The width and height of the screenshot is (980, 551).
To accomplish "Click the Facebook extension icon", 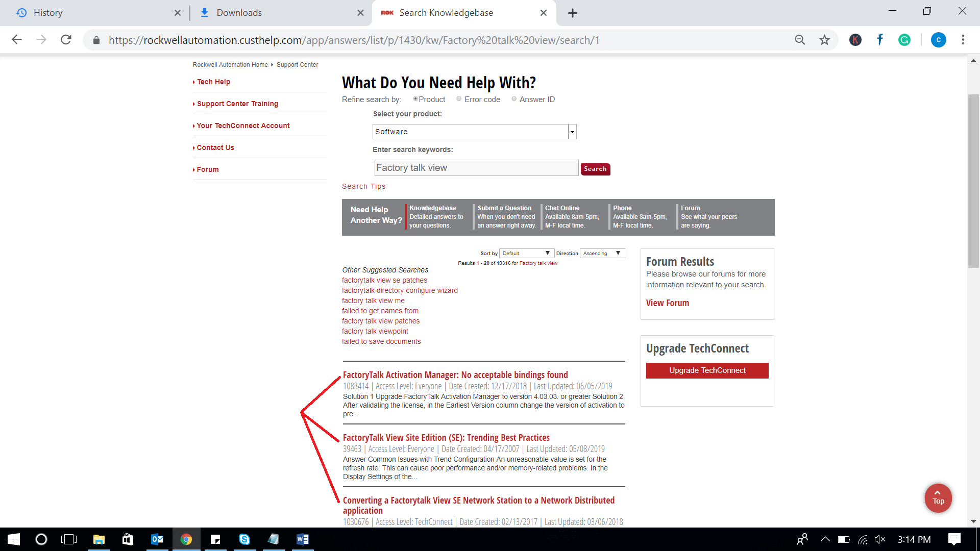I will tap(880, 40).
